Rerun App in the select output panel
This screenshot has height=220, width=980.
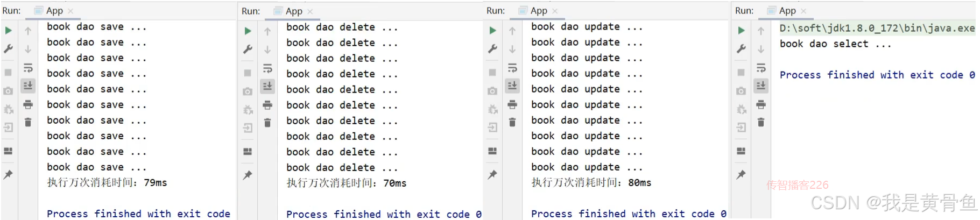tap(742, 31)
